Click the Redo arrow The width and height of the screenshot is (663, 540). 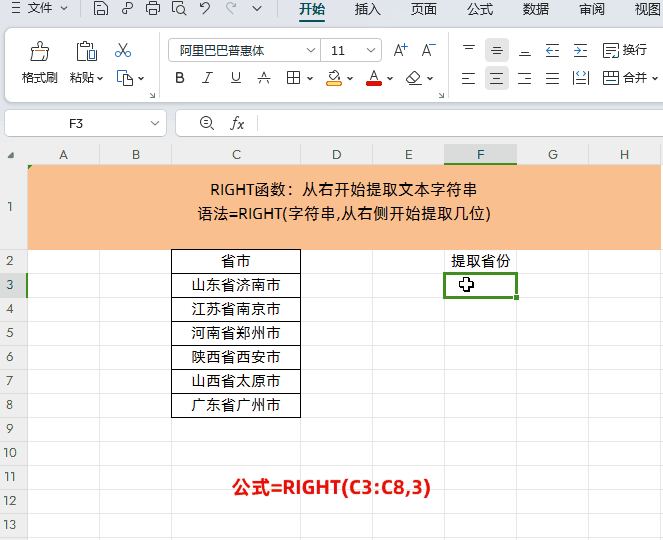tap(231, 8)
